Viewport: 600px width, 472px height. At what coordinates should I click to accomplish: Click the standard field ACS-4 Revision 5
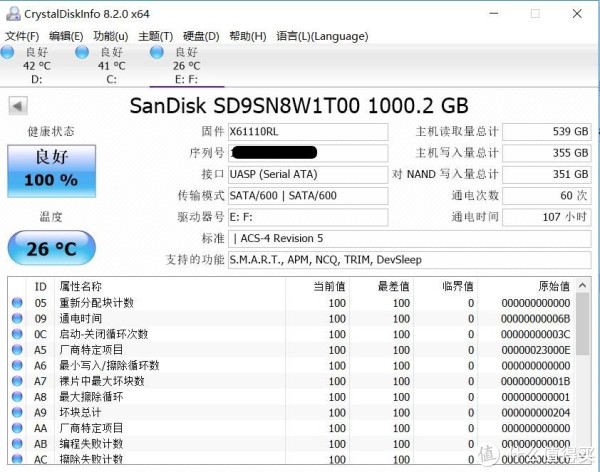click(x=409, y=239)
